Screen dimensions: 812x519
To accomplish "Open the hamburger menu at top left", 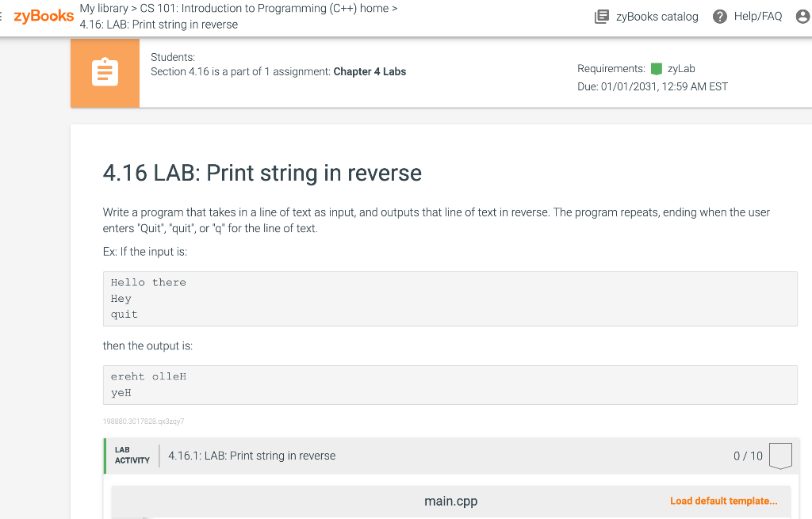I will point(2,17).
